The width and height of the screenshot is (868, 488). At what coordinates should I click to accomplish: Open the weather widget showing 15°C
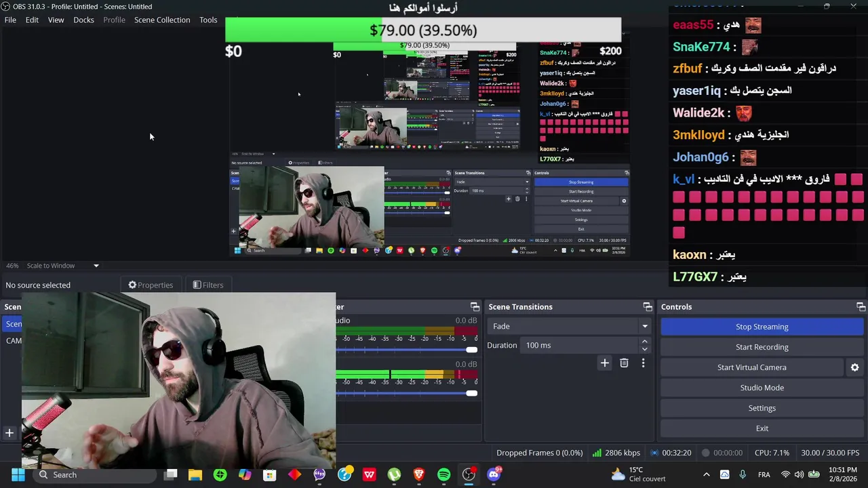coord(638,474)
